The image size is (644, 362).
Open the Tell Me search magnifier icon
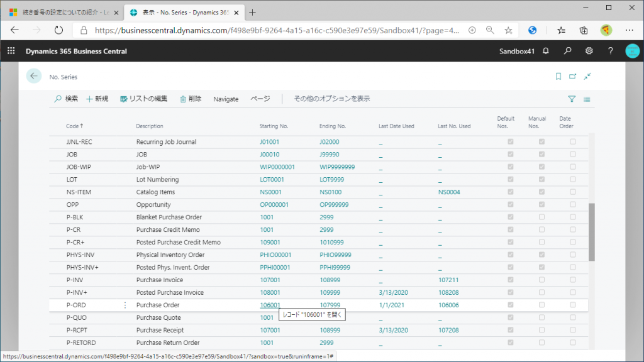tap(568, 51)
